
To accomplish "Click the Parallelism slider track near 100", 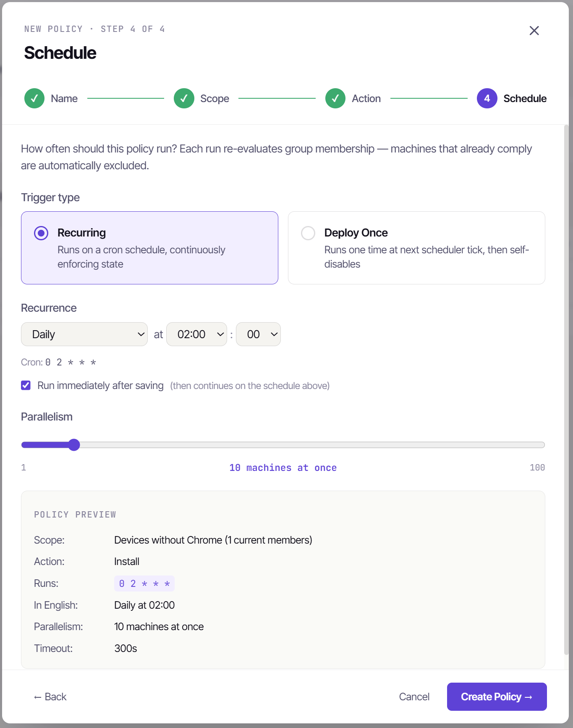I will [x=539, y=445].
